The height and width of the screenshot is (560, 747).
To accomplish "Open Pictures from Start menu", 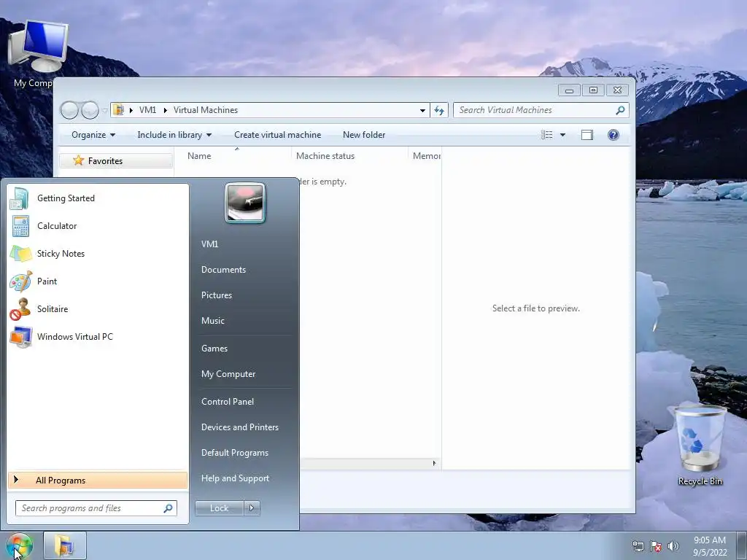I will coord(216,295).
